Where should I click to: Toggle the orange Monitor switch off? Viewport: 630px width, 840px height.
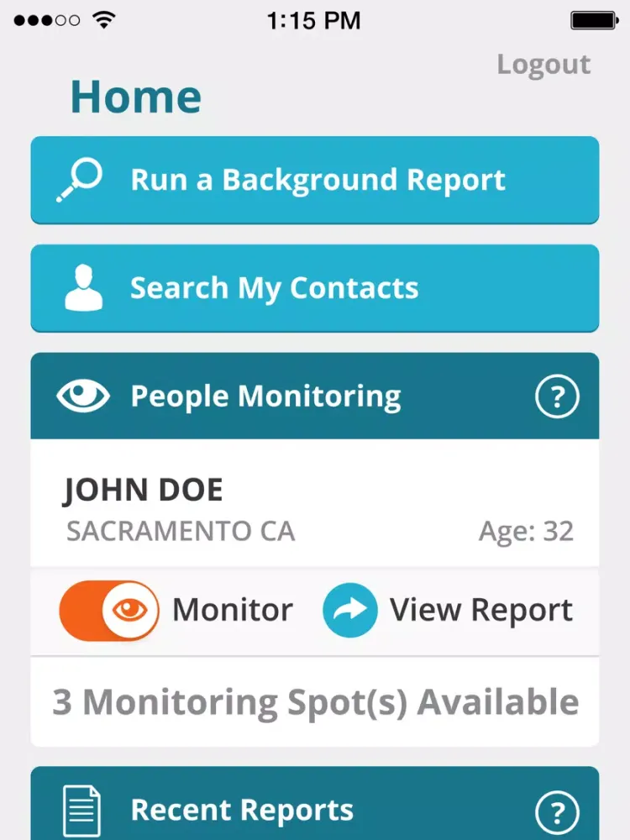109,611
